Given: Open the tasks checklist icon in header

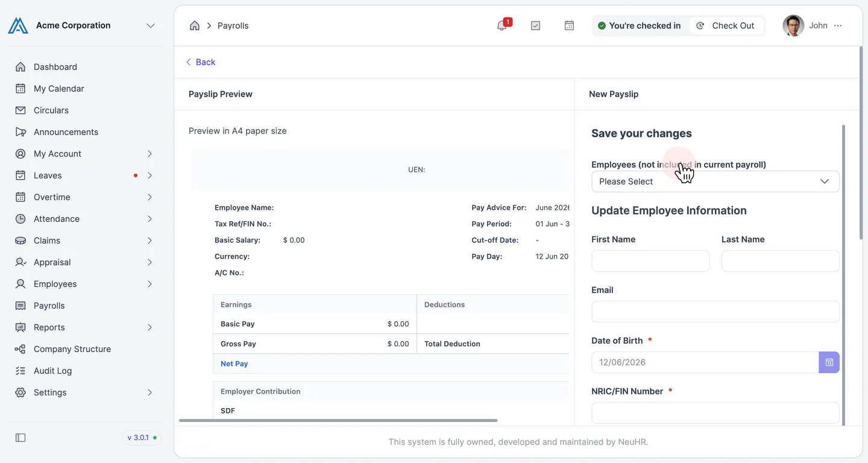Looking at the screenshot, I should click(535, 25).
